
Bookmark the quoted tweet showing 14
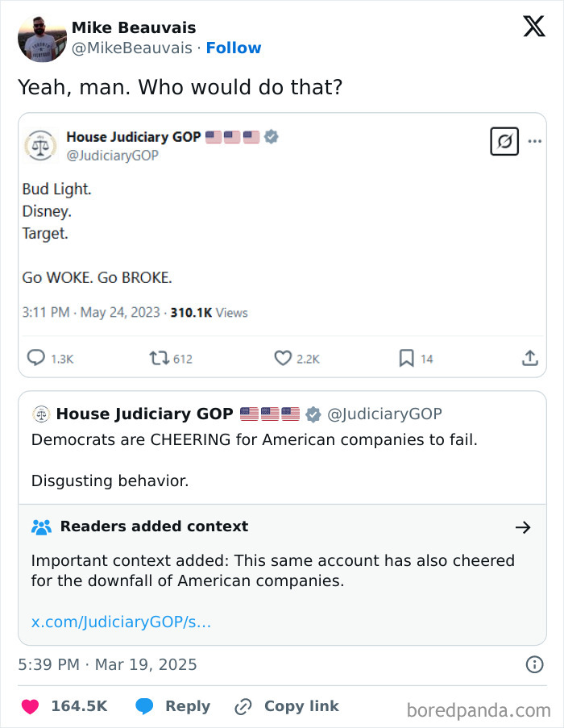pyautogui.click(x=407, y=358)
